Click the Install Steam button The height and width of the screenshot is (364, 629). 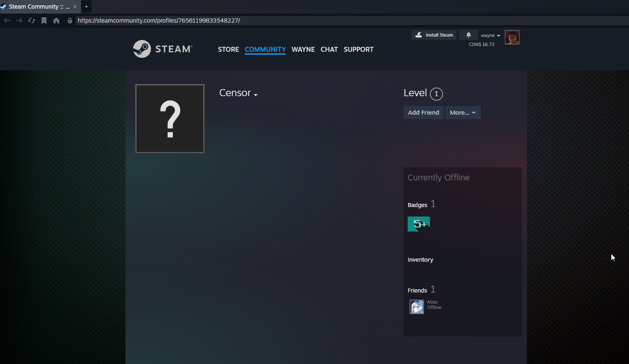(434, 35)
